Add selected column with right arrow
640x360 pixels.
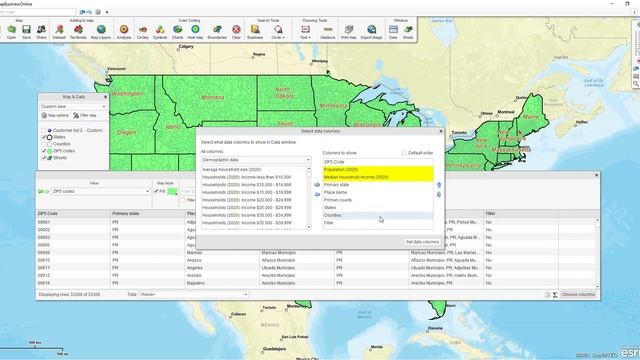click(x=317, y=185)
